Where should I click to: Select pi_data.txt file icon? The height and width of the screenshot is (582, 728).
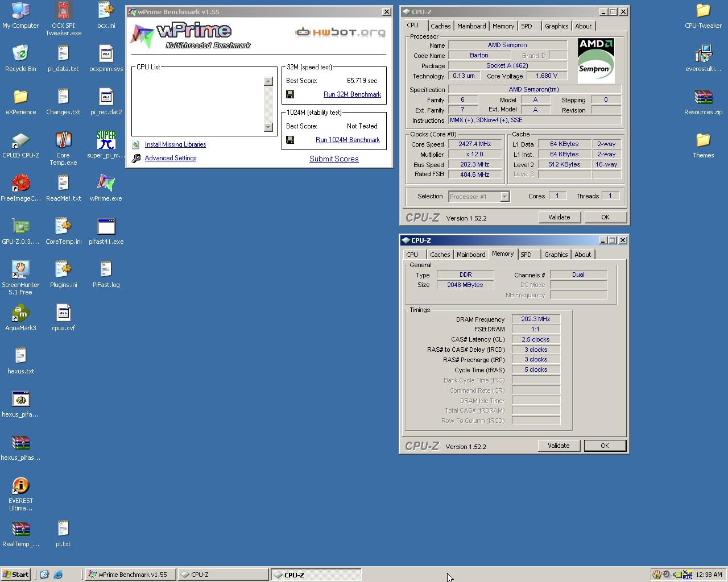tap(63, 58)
